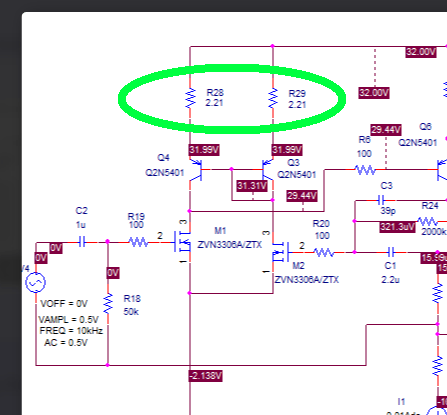Screen dimensions: 447x415
Task: Click the M2 MOSFET symbol
Action: tap(280, 252)
